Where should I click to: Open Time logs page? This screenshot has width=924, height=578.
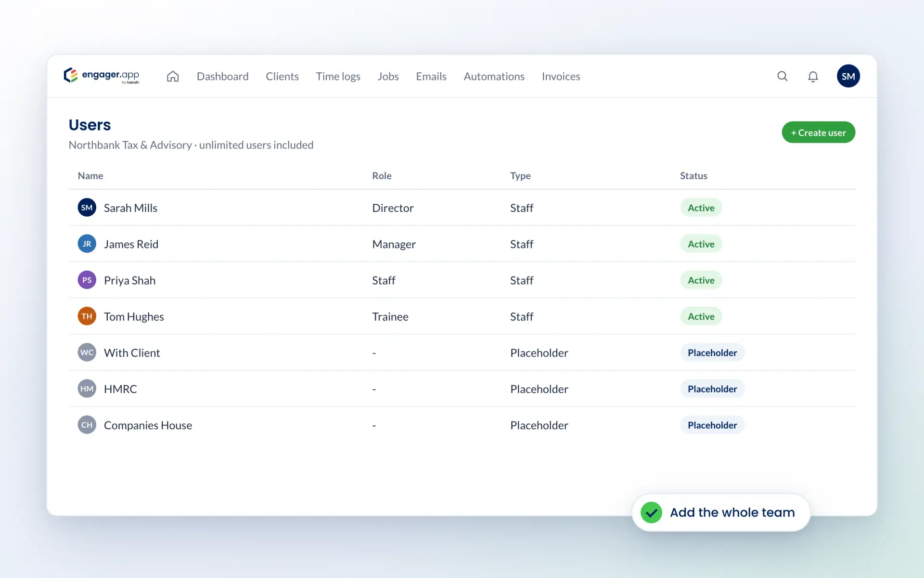click(x=338, y=76)
